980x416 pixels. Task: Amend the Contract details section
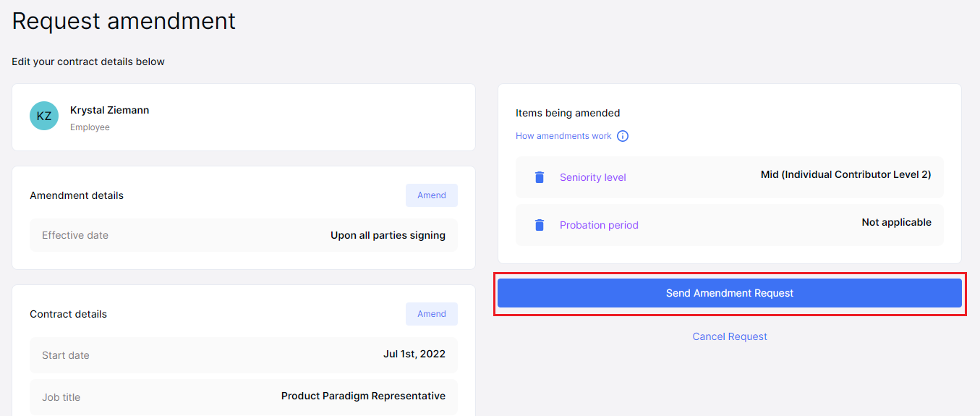[432, 314]
